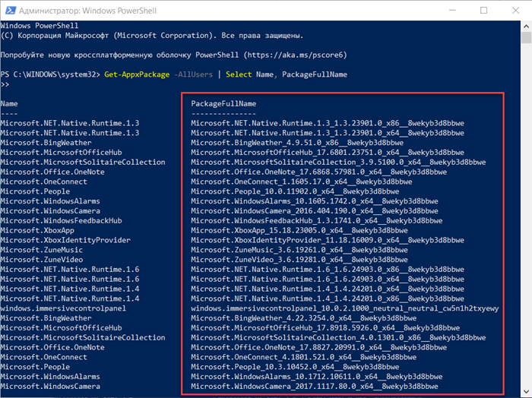532x398 pixels.
Task: Close the PowerShell window
Action: (x=515, y=11)
